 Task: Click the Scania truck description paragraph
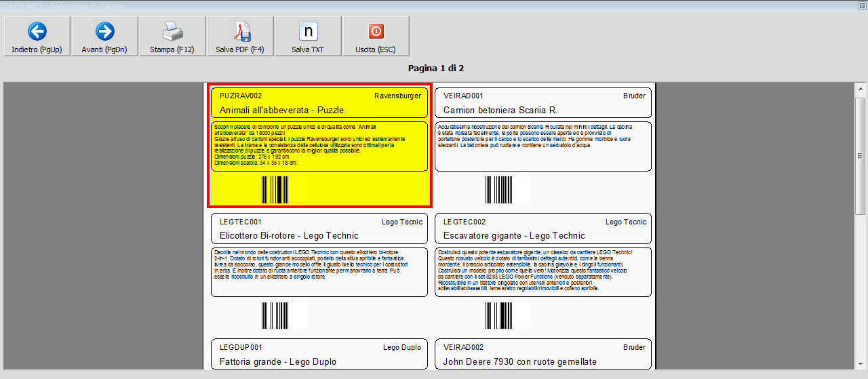pos(536,136)
